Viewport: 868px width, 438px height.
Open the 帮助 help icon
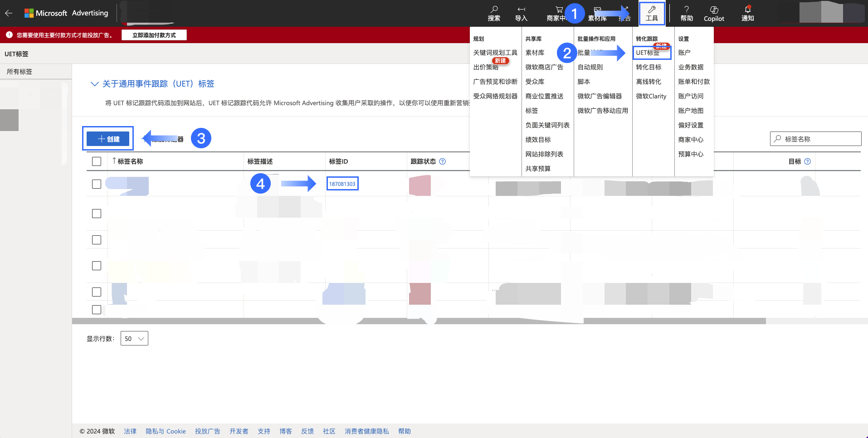(687, 14)
